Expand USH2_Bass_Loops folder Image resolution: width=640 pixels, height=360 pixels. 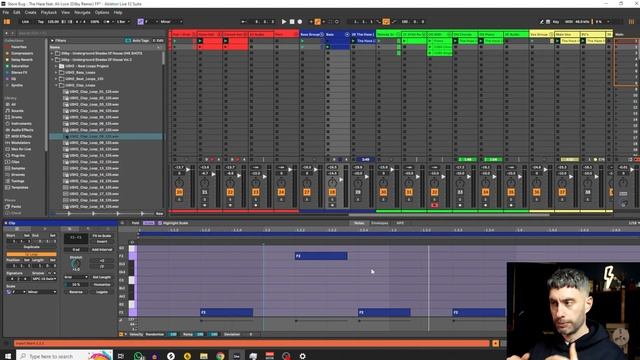[56, 72]
